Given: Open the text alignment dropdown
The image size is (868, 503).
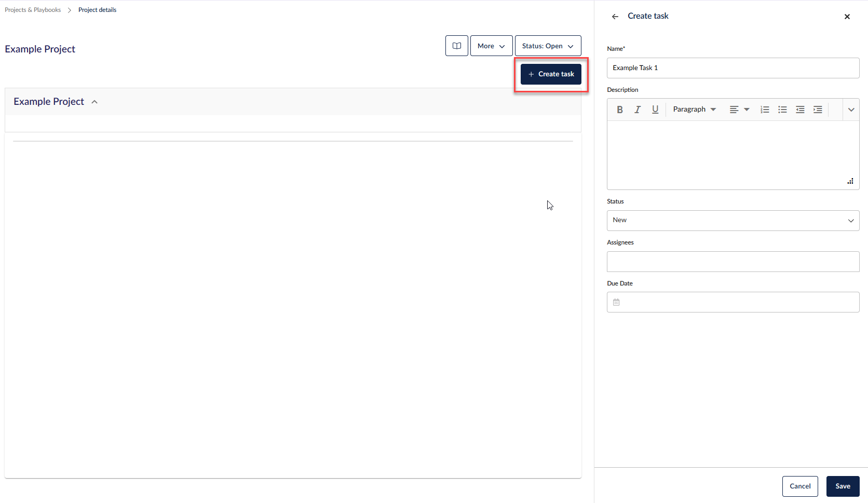Looking at the screenshot, I should [739, 110].
